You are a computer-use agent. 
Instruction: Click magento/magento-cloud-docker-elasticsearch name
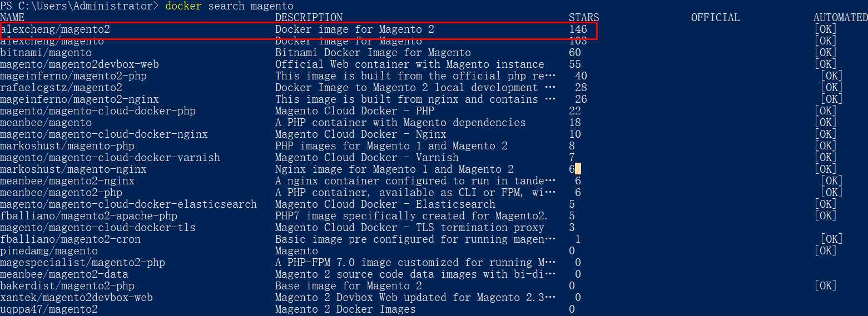[128, 204]
